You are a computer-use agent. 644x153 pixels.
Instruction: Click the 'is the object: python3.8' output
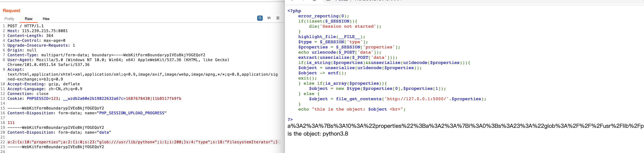(318, 134)
